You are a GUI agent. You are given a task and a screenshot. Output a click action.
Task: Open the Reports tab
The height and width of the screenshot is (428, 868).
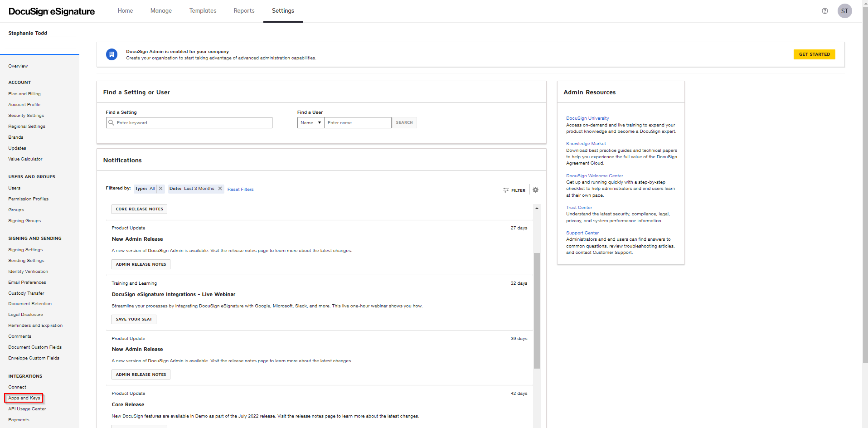[x=244, y=11]
